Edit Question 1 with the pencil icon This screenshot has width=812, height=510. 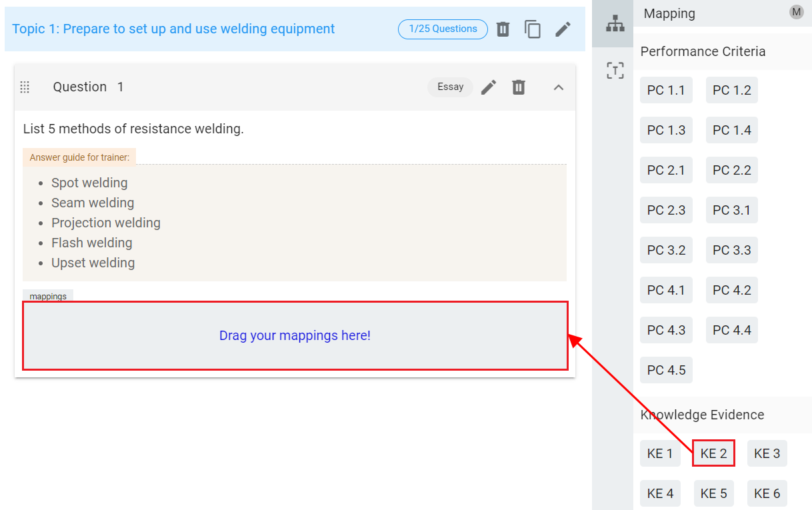[x=489, y=87]
